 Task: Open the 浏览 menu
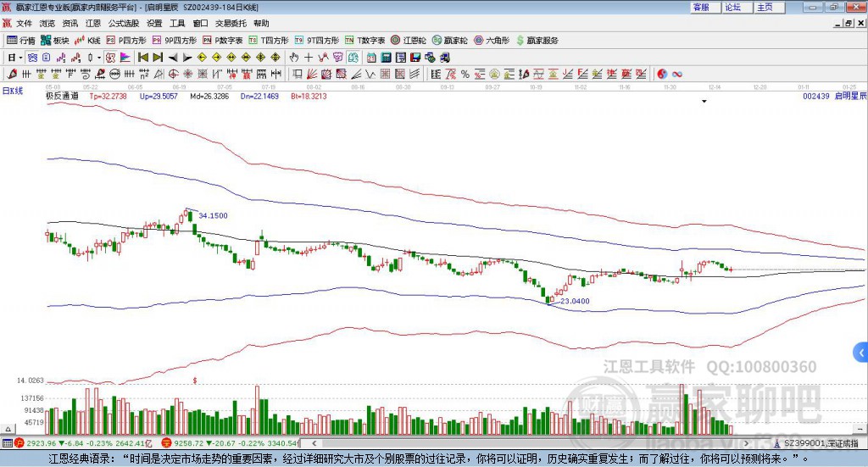pos(47,23)
